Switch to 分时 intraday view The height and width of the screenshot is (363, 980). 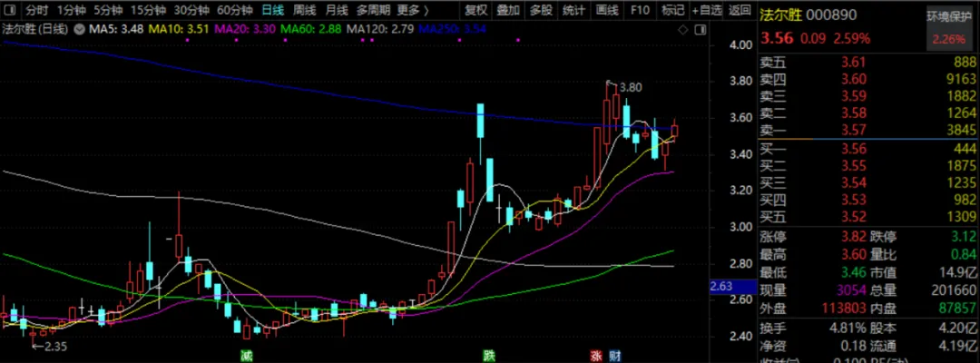36,10
